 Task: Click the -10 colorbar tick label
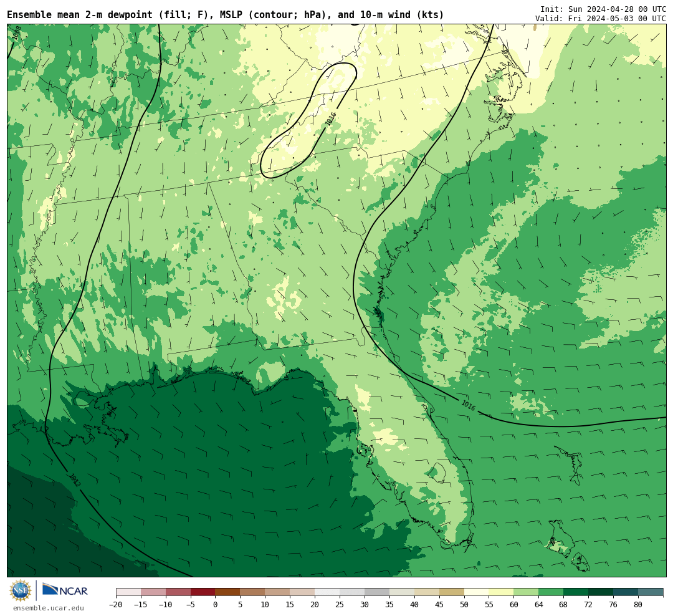coord(166,604)
